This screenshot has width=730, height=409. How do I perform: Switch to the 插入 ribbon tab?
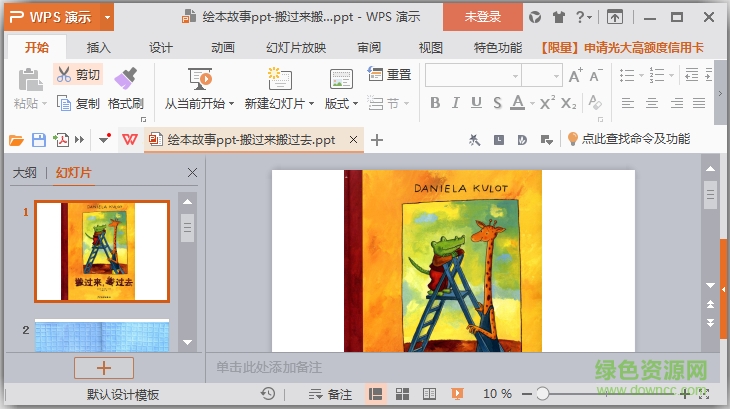[98, 47]
